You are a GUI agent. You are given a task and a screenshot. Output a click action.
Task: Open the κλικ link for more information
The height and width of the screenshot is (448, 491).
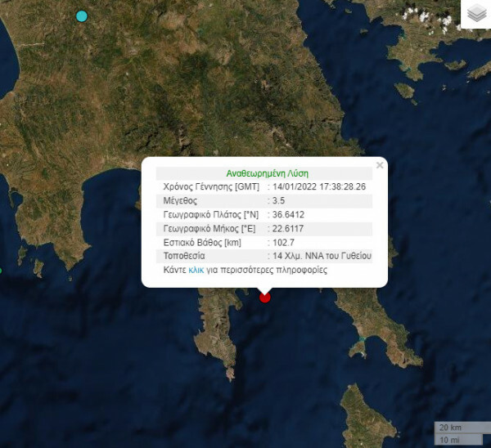[x=196, y=269]
